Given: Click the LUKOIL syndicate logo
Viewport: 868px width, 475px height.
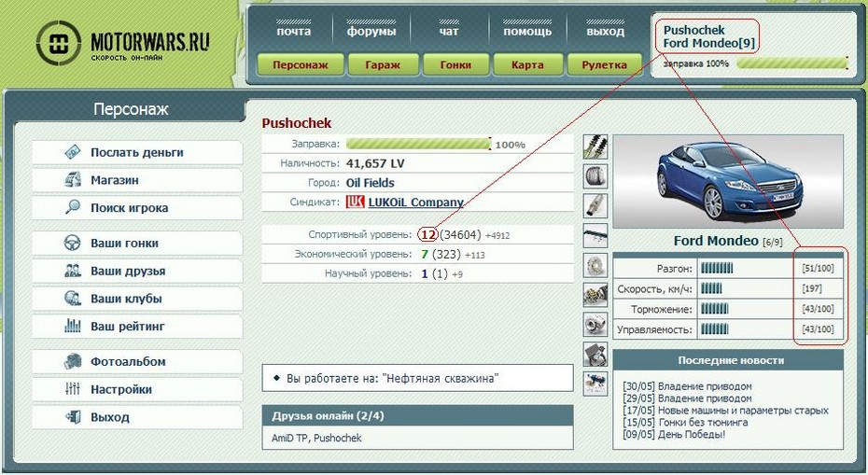Looking at the screenshot, I should tap(355, 203).
